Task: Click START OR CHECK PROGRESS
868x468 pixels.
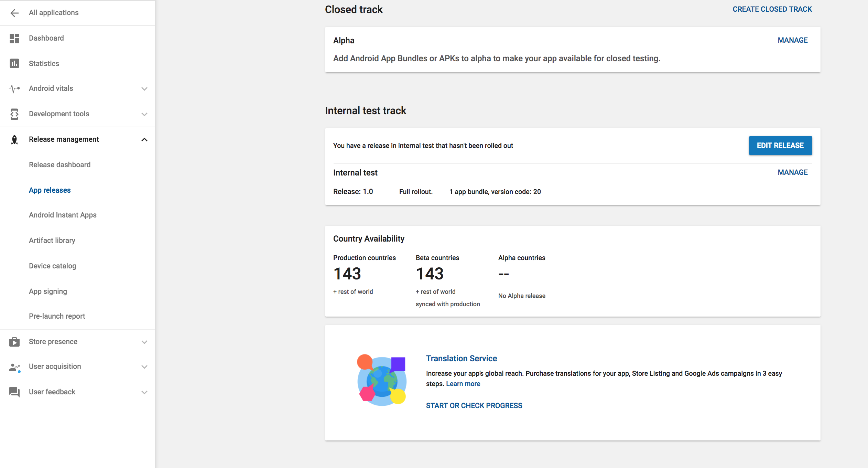Action: 474,406
